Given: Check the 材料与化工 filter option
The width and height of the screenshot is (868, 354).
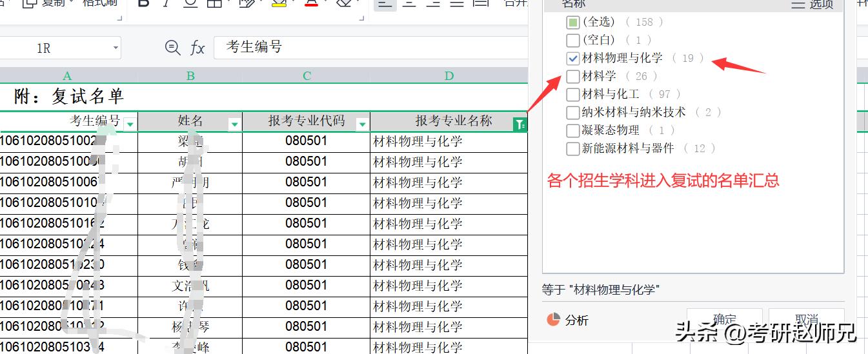Looking at the screenshot, I should (x=572, y=95).
